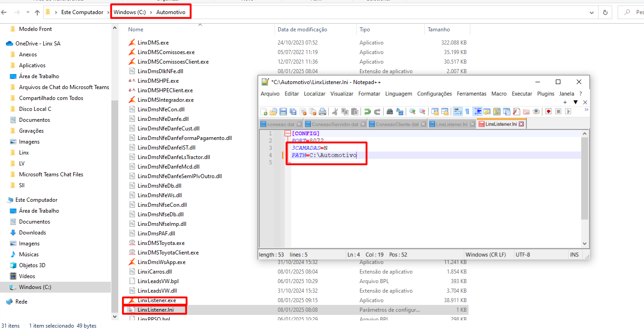This screenshot has height=329, width=644.
Task: Click the Playback macro icon
Action: tap(569, 111)
